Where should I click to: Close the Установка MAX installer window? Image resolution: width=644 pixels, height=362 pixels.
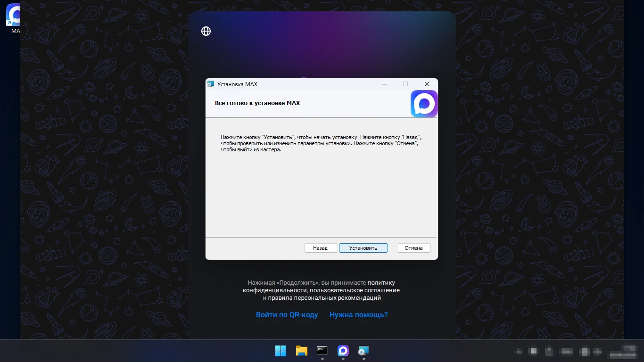coord(427,84)
